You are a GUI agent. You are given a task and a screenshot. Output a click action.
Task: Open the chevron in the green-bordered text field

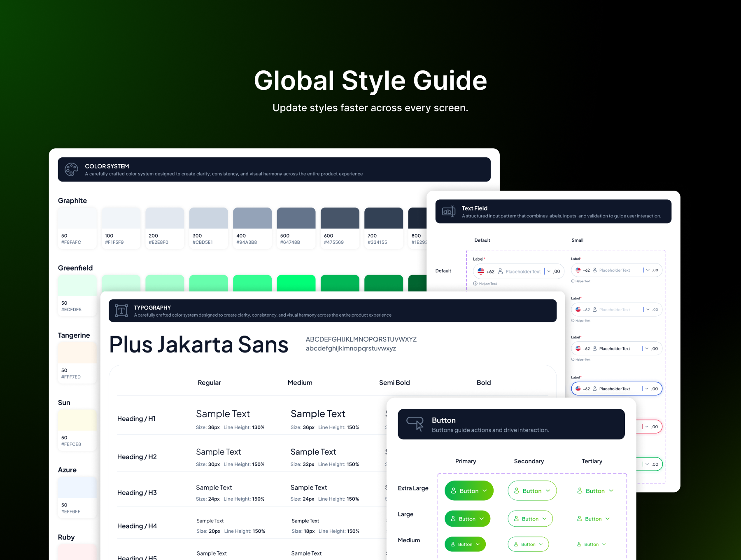pos(647,464)
